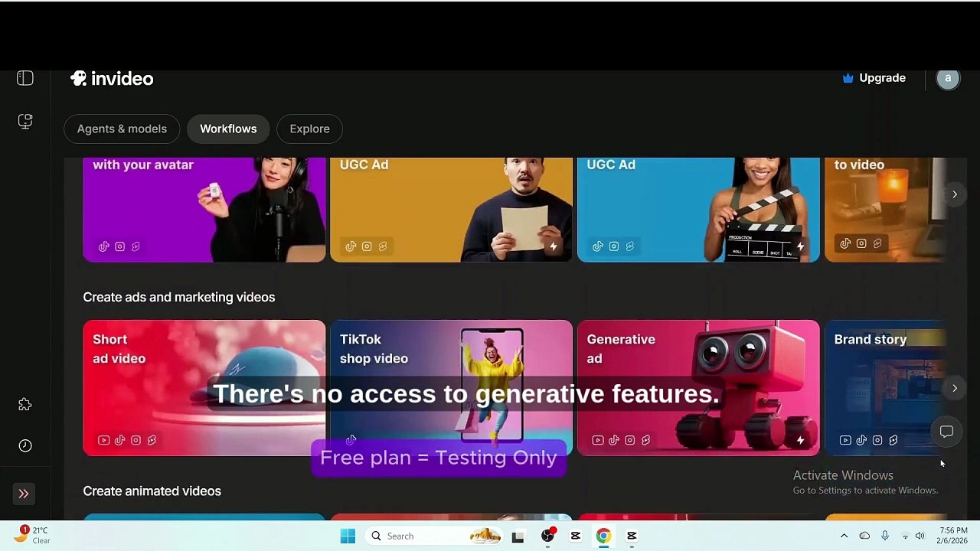Click YouTube icon on Short ad video card
980x551 pixels.
[104, 440]
